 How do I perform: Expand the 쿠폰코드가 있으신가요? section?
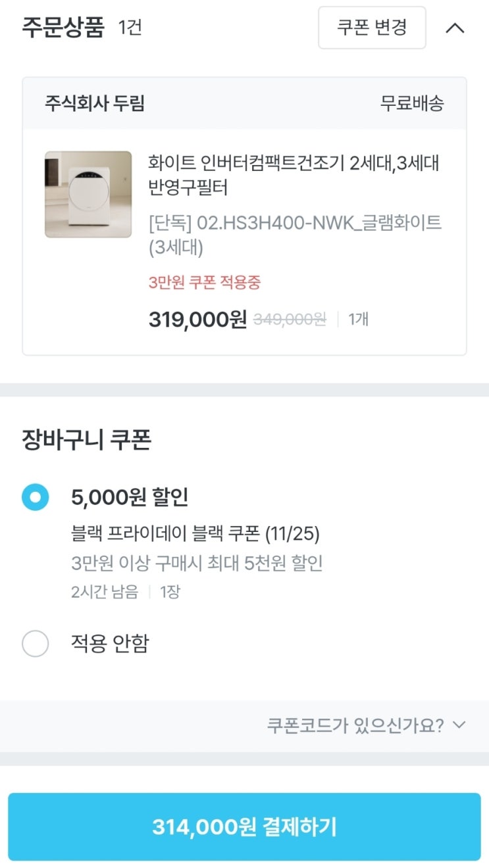click(x=355, y=725)
